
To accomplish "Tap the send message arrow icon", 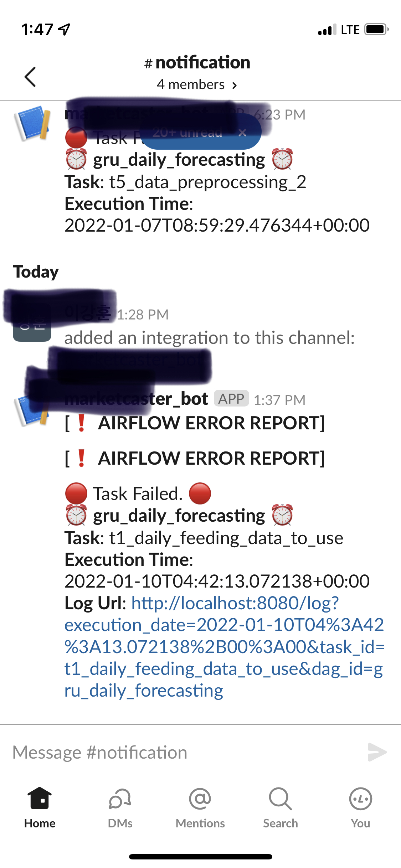I will (377, 752).
